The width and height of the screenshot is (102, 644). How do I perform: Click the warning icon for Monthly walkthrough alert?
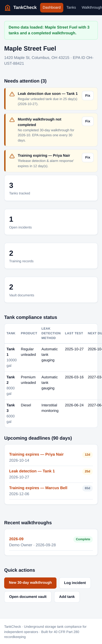12,120
